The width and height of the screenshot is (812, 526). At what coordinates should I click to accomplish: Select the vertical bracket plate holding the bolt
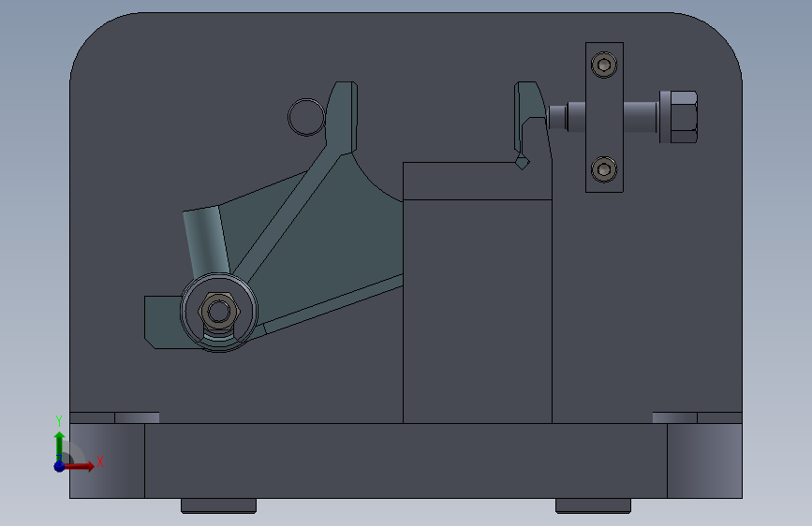pos(604,118)
